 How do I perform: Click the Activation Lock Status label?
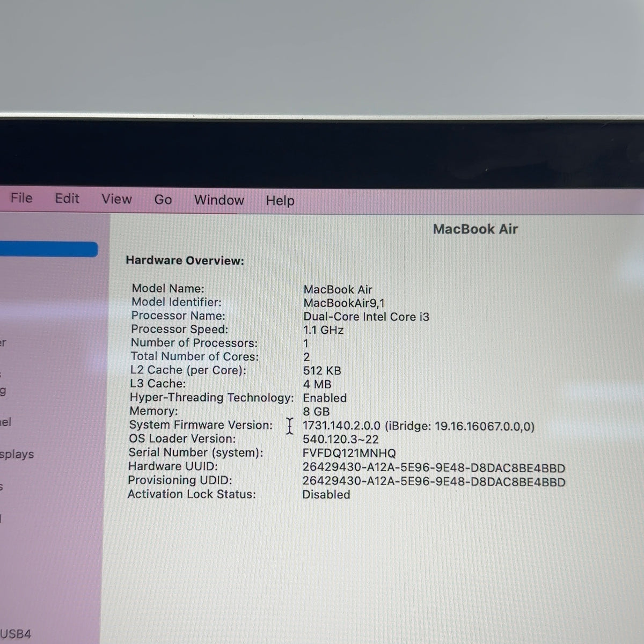coord(192,494)
